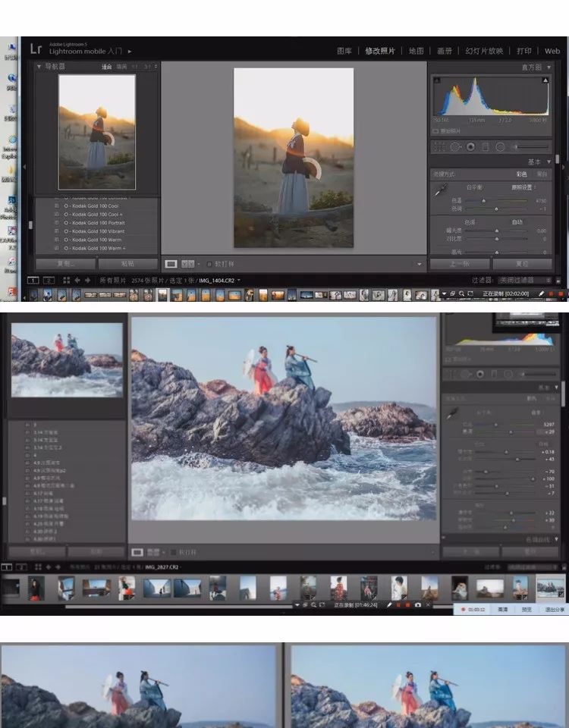This screenshot has width=569, height=728.
Task: Go forward with filmstrip right arrow
Action: pos(86,280)
